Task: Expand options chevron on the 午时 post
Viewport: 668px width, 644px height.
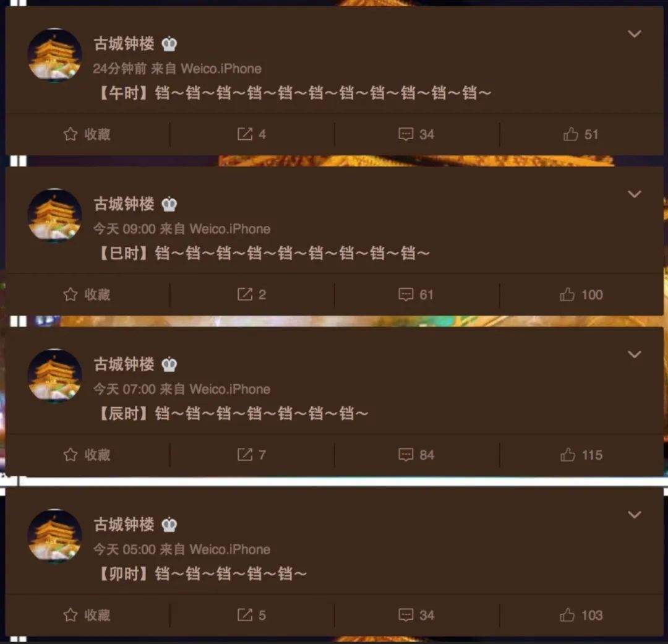Action: [635, 33]
